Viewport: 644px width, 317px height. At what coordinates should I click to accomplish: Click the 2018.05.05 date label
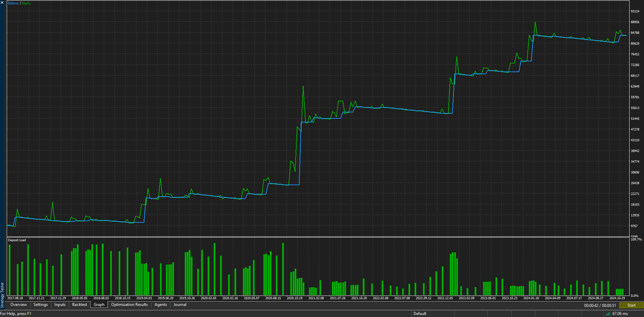[80, 298]
